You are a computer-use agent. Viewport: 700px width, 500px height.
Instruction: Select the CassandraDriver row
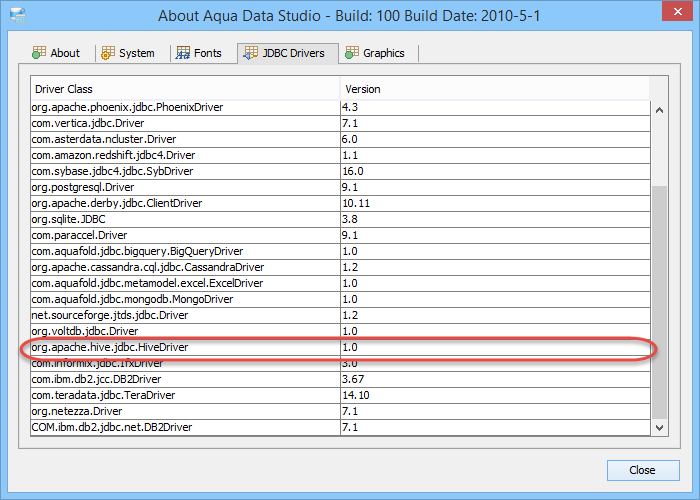pos(341,267)
